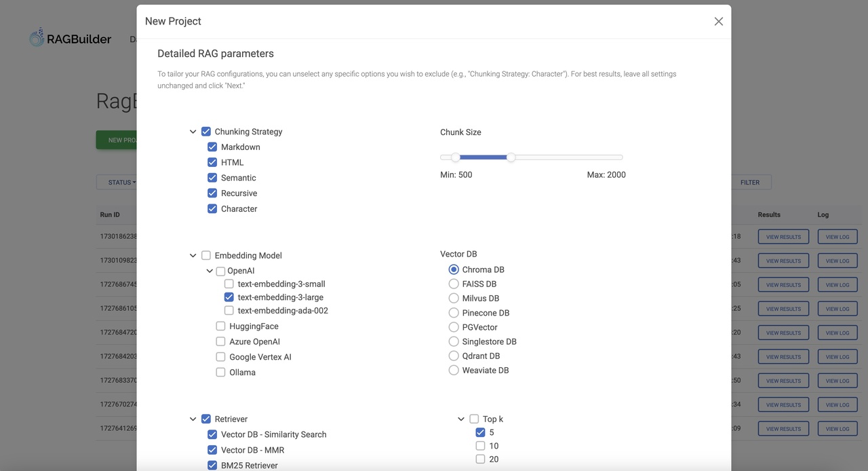Uncheck the Semantic chunking checkbox
The width and height of the screenshot is (868, 471).
(212, 178)
